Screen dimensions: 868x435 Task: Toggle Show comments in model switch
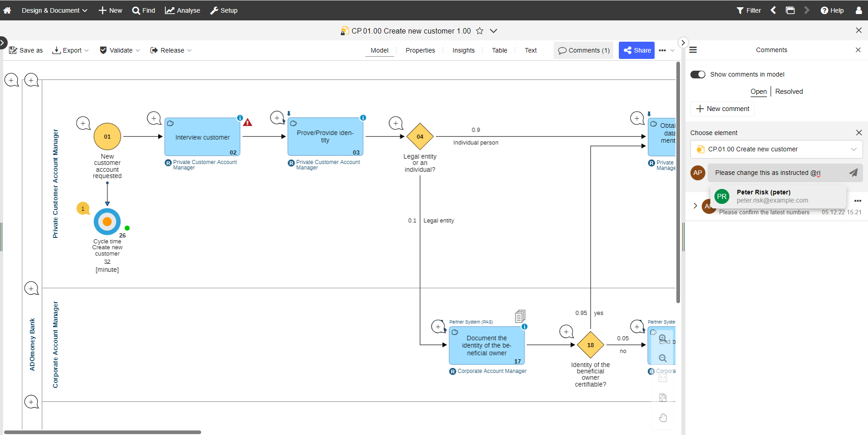point(698,74)
